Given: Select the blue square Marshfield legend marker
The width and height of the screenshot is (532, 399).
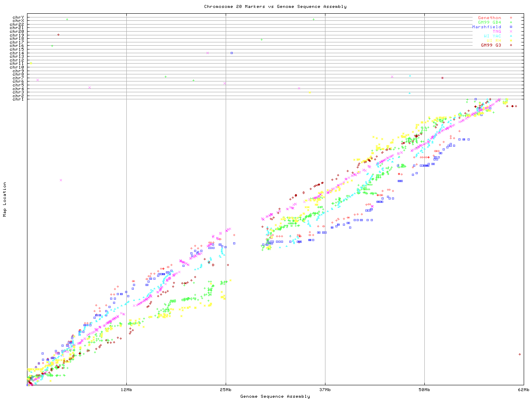Looking at the screenshot, I should coord(511,27).
